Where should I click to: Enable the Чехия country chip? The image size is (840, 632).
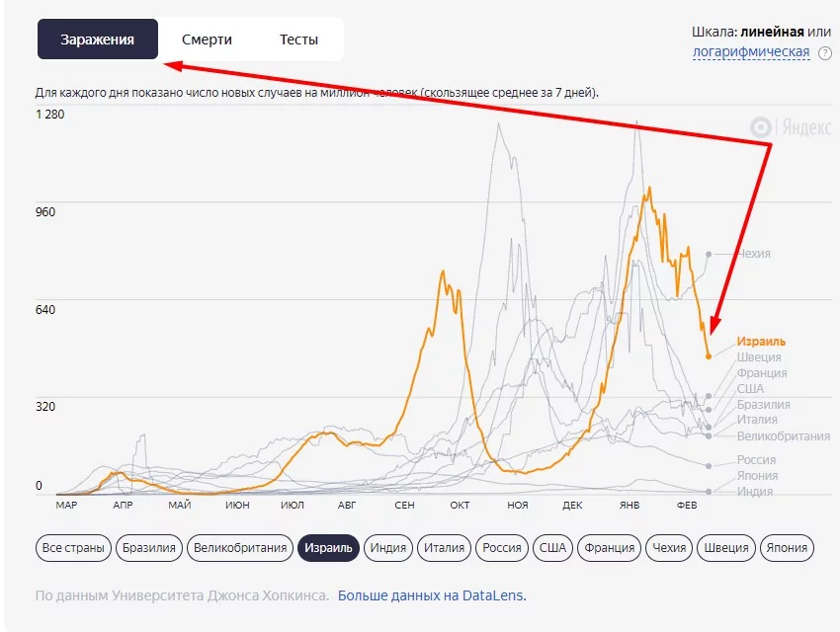670,547
